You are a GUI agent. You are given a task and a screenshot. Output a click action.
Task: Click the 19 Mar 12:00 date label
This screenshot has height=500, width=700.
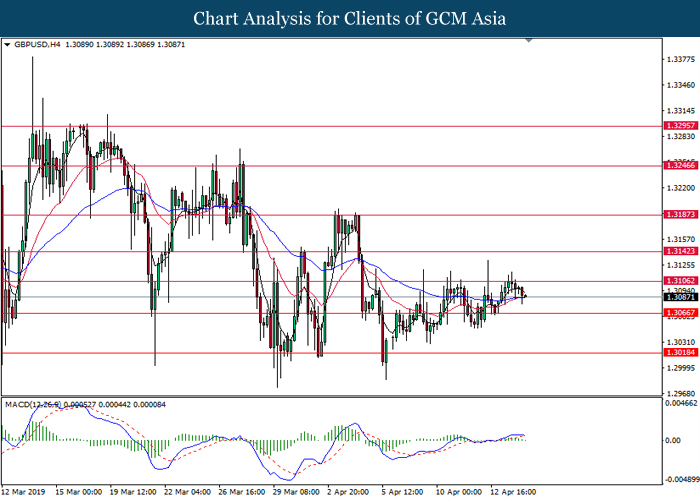tap(132, 492)
